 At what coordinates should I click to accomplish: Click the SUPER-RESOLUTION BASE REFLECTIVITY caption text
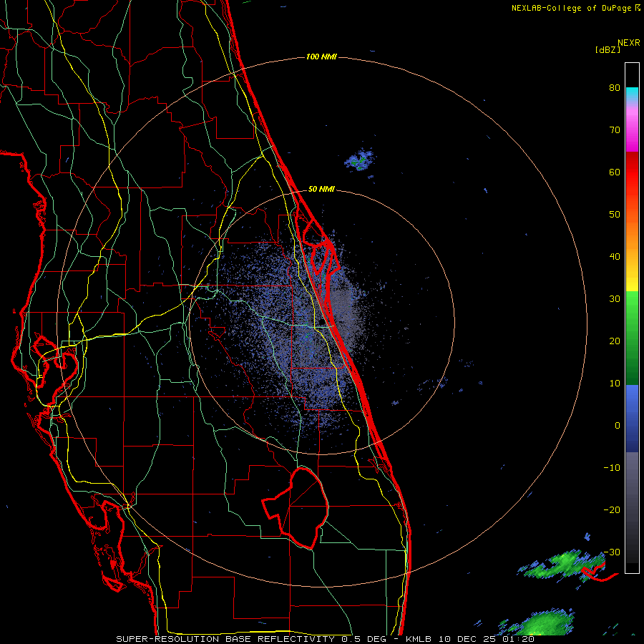pyautogui.click(x=225, y=639)
